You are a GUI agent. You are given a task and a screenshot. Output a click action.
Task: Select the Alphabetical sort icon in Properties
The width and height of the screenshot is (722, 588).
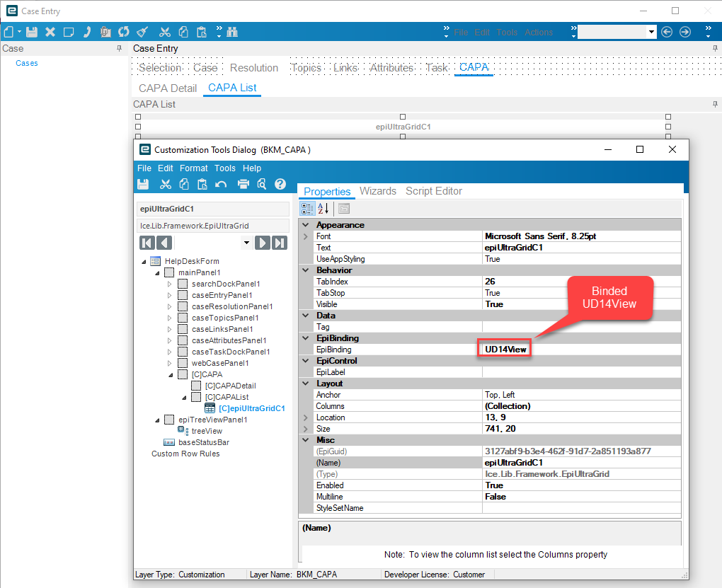tap(322, 208)
